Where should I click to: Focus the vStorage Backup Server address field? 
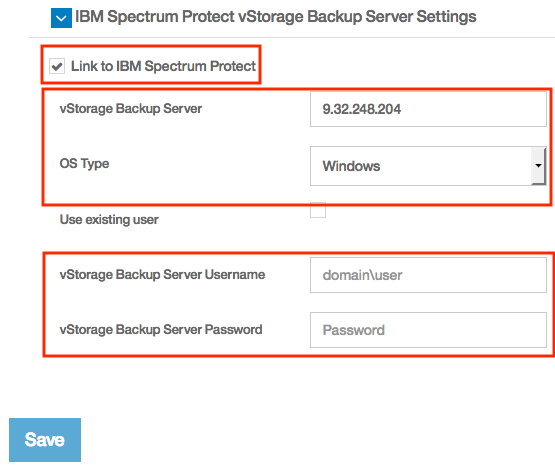(428, 109)
